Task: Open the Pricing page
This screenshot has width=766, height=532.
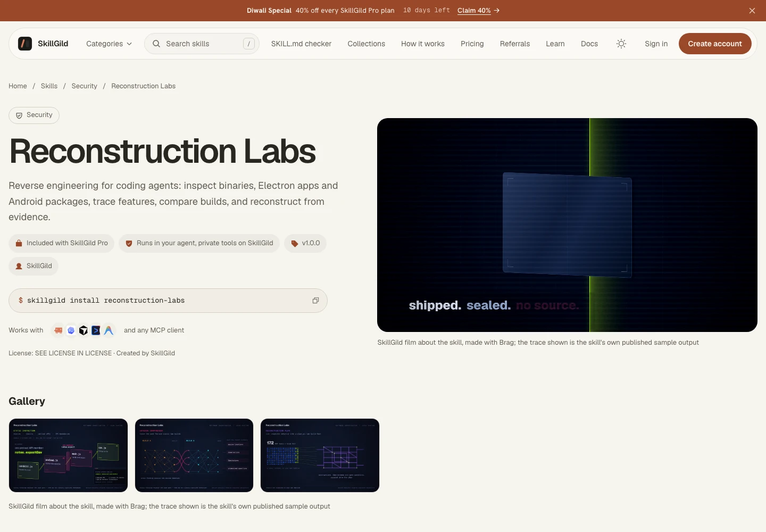Action: 472,44
